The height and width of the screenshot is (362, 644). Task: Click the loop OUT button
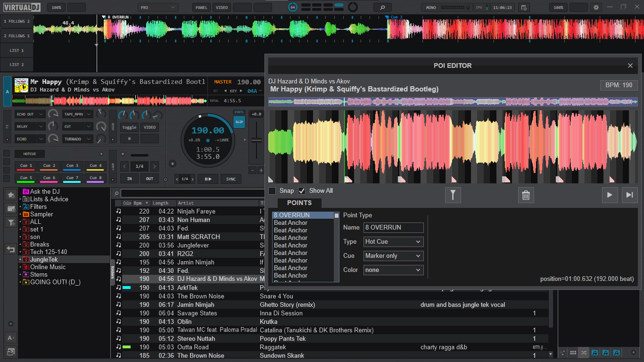click(149, 179)
